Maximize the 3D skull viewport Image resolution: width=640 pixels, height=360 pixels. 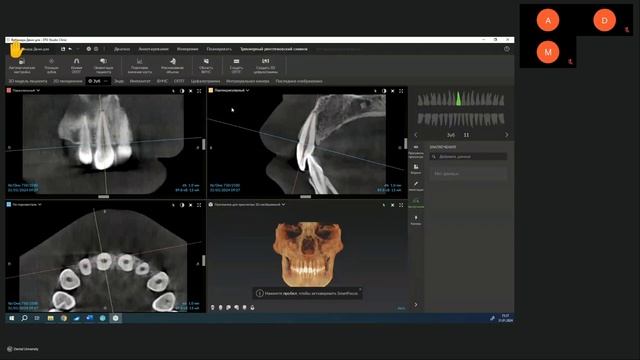(x=401, y=205)
